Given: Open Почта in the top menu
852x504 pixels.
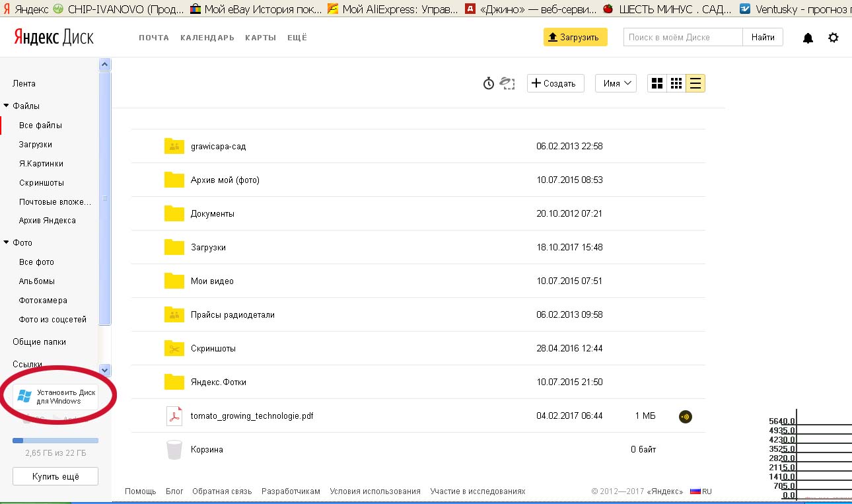Looking at the screenshot, I should 154,38.
